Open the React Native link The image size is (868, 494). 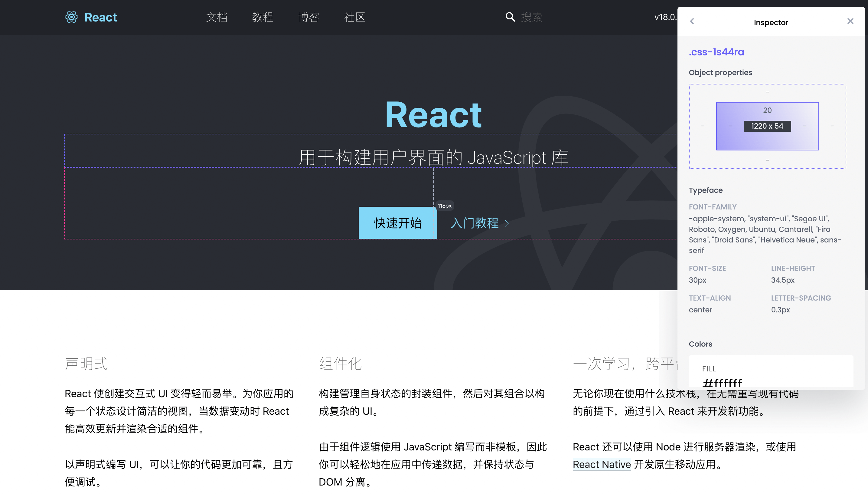pyautogui.click(x=602, y=464)
